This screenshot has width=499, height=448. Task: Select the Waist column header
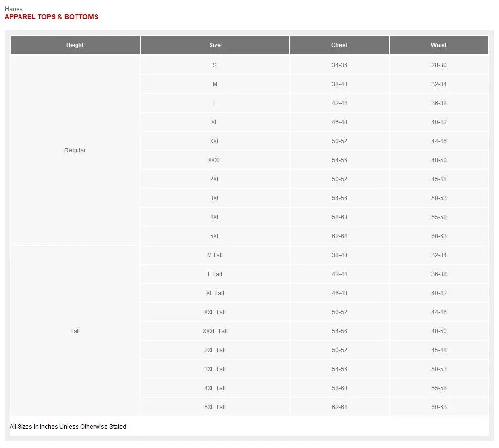(x=439, y=45)
